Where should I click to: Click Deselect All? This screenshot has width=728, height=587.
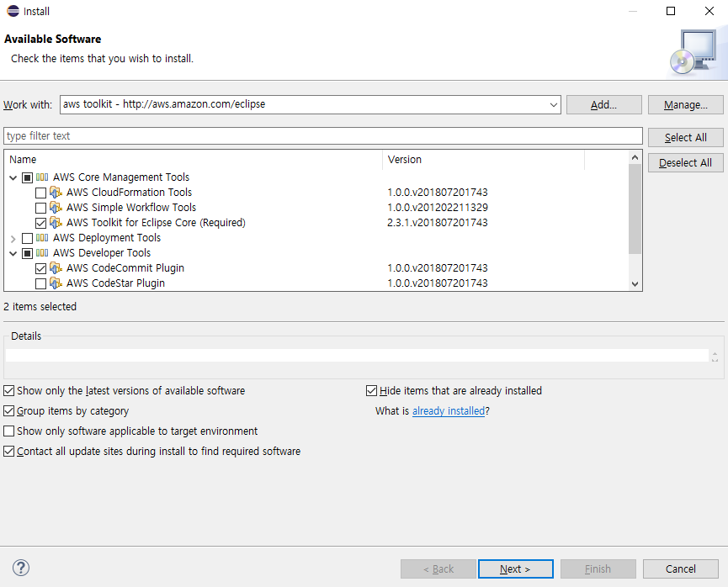point(685,163)
